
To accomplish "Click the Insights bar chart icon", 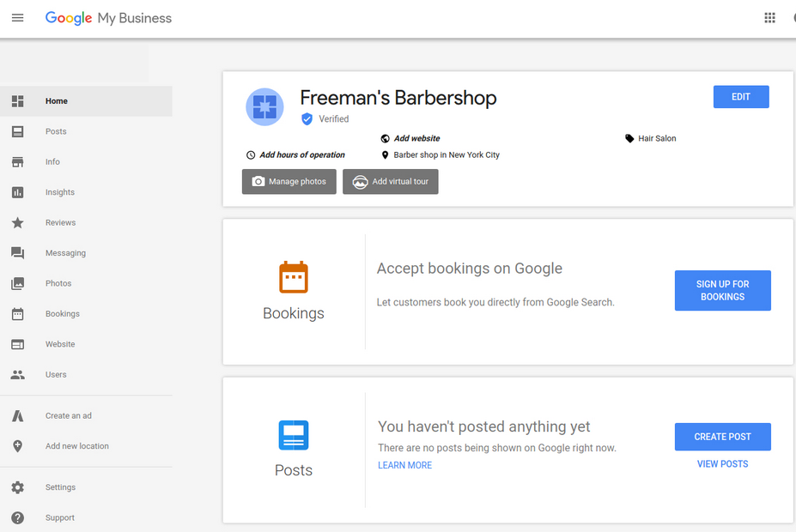I will pos(18,193).
